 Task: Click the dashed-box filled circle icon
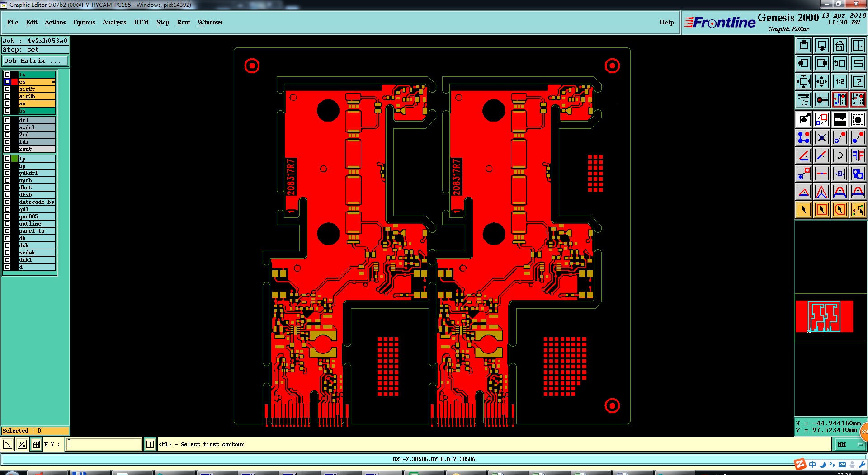[x=858, y=119]
